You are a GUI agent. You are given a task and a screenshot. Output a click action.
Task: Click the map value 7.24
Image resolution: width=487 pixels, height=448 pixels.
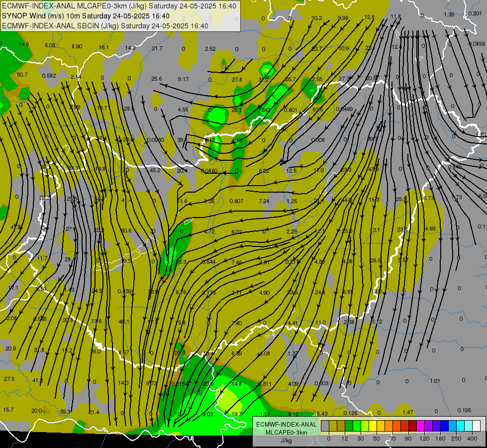(x=264, y=201)
